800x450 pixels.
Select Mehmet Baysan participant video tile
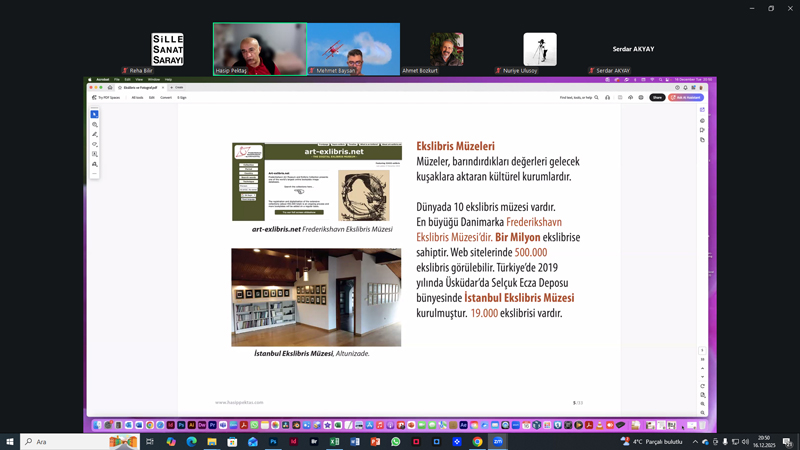[353, 48]
